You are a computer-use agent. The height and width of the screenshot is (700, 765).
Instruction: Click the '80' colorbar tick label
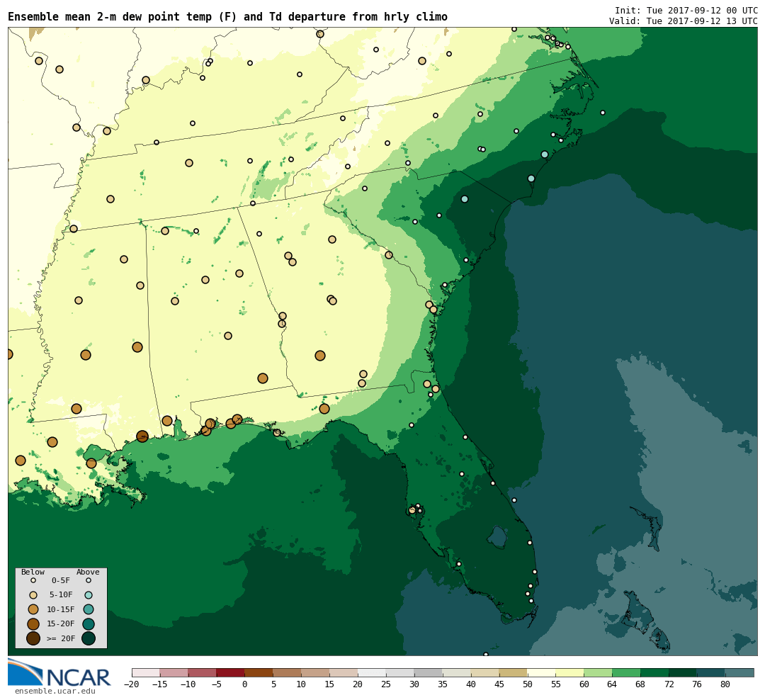point(726,684)
